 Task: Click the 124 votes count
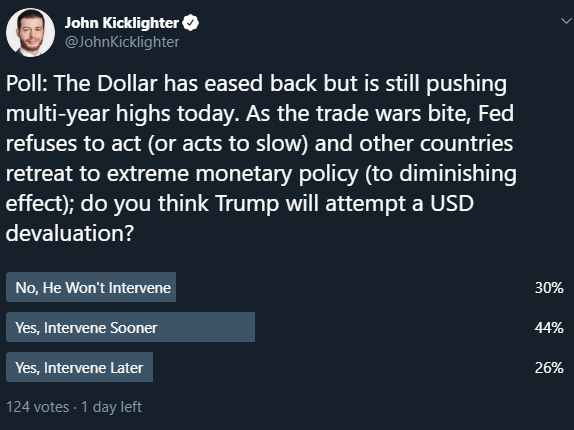(x=38, y=407)
